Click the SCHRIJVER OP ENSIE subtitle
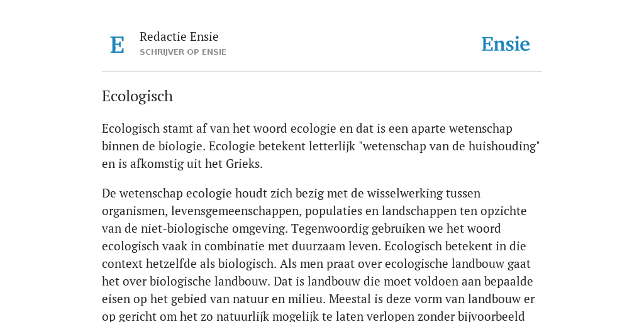Image resolution: width=644 pixels, height=322 pixels. 183,52
